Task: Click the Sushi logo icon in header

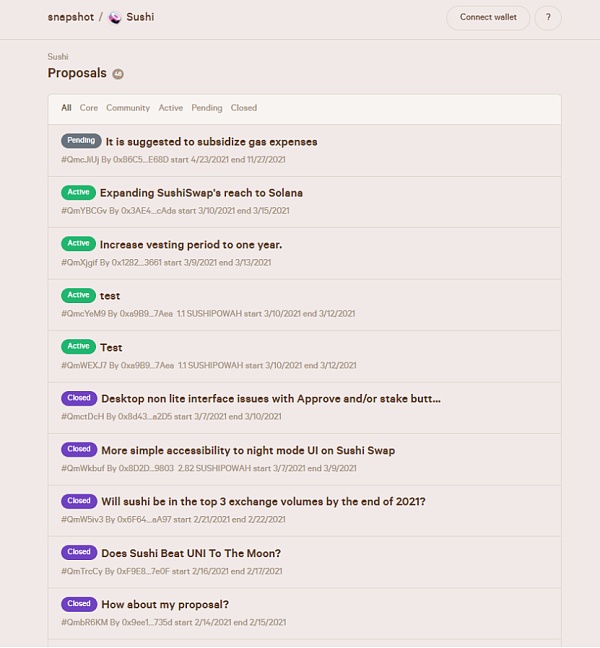Action: [x=115, y=18]
